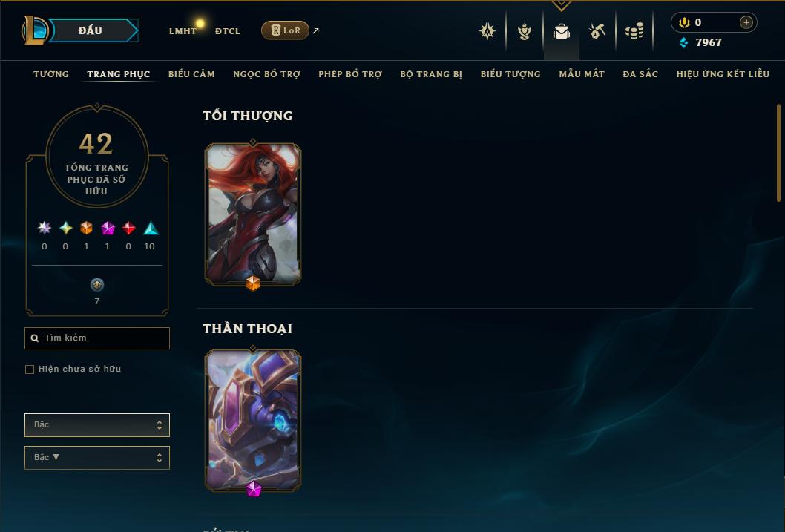The width and height of the screenshot is (785, 532).
Task: Expand the first 'Bậc' grouping dropdown
Action: point(97,425)
